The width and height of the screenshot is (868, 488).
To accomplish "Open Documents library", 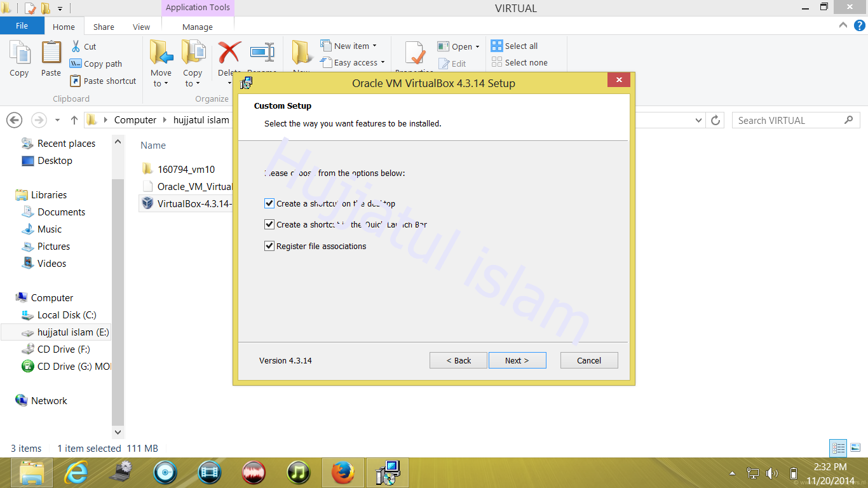I will tap(53, 212).
